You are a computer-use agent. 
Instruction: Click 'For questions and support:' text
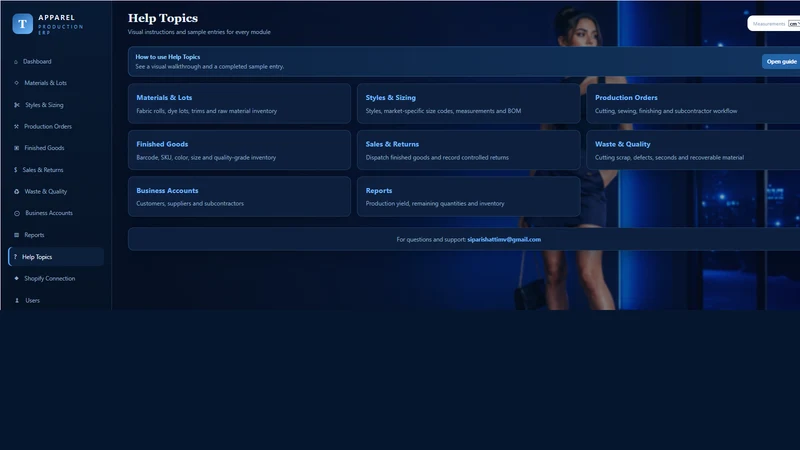pos(431,239)
